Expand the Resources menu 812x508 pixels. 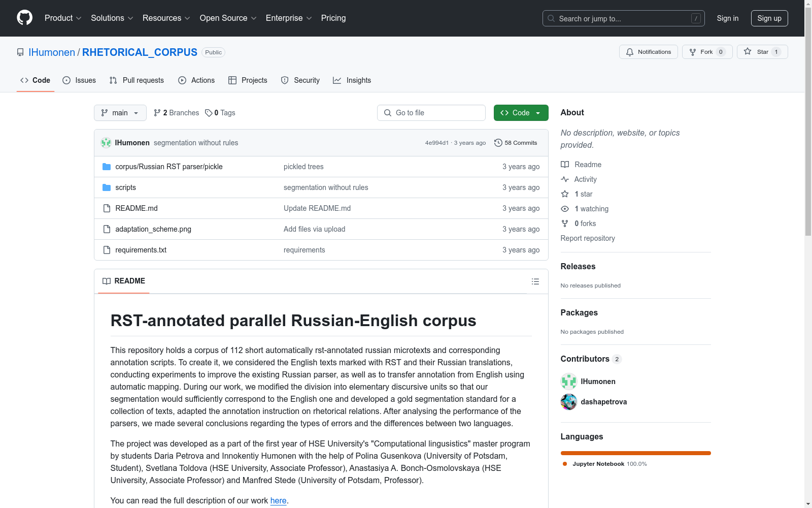pyautogui.click(x=166, y=18)
